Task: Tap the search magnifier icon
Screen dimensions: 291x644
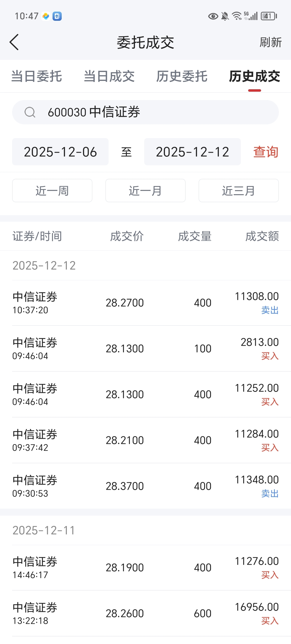Action: coord(30,112)
